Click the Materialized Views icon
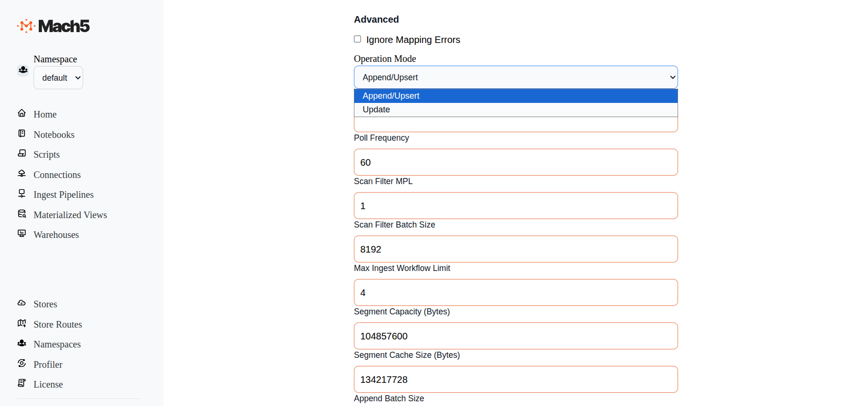Screen dimensions: 868x406 pos(22,214)
